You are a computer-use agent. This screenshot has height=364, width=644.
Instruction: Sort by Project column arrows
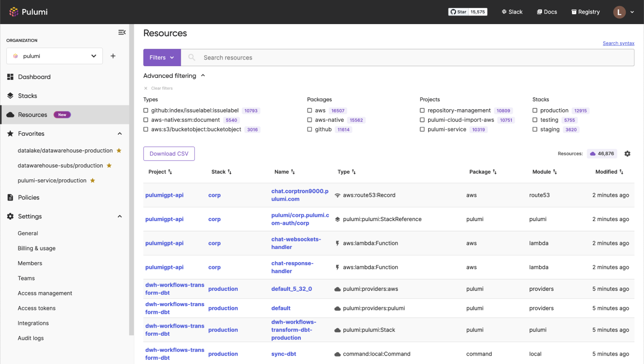tap(170, 172)
